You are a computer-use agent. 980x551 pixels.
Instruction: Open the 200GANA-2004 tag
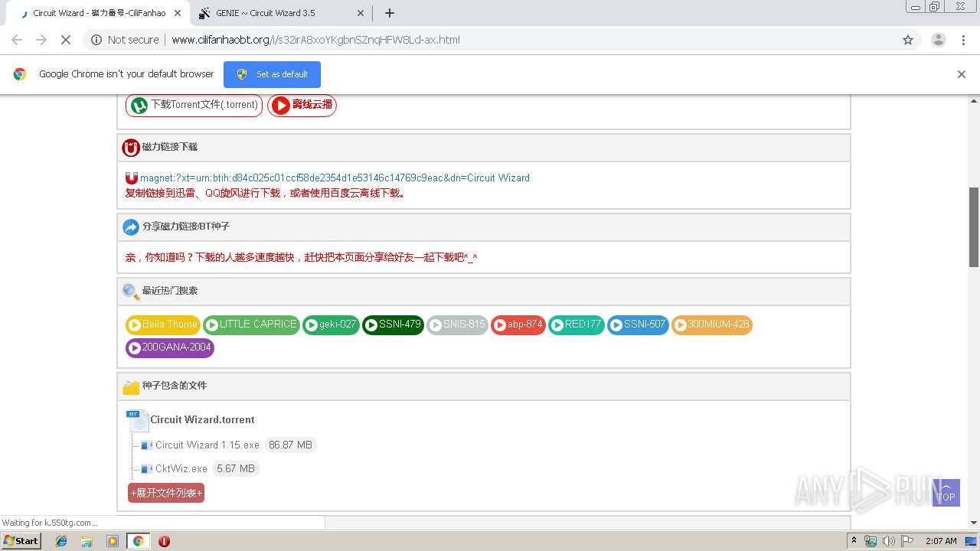point(170,348)
